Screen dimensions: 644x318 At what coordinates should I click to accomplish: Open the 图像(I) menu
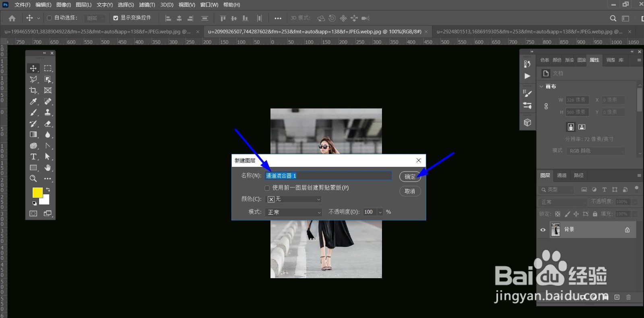pyautogui.click(x=64, y=5)
